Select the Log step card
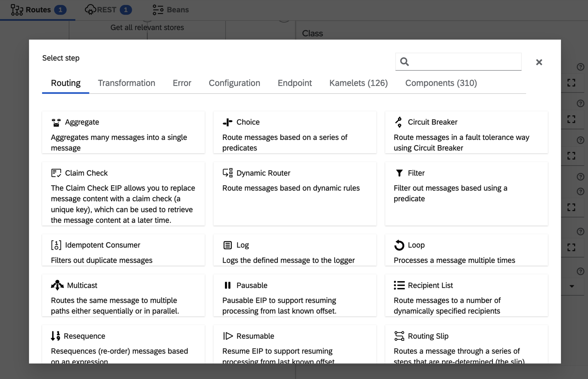588x379 pixels. coord(295,250)
